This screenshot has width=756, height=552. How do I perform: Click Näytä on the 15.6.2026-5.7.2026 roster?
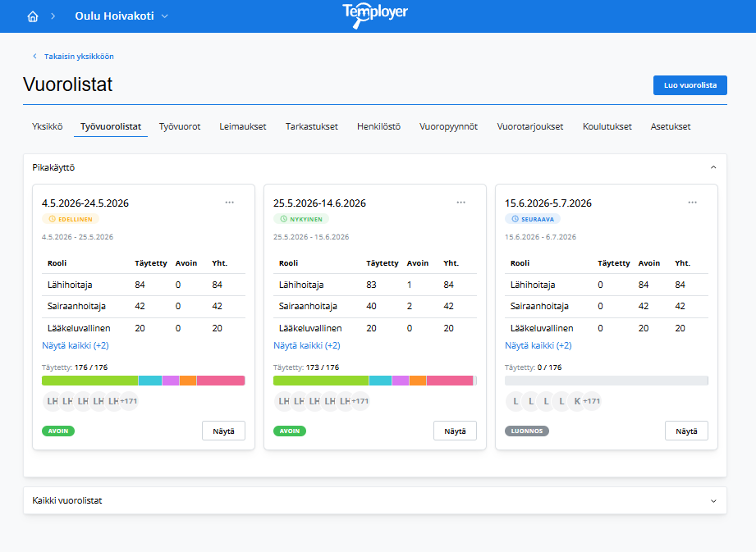(x=686, y=431)
